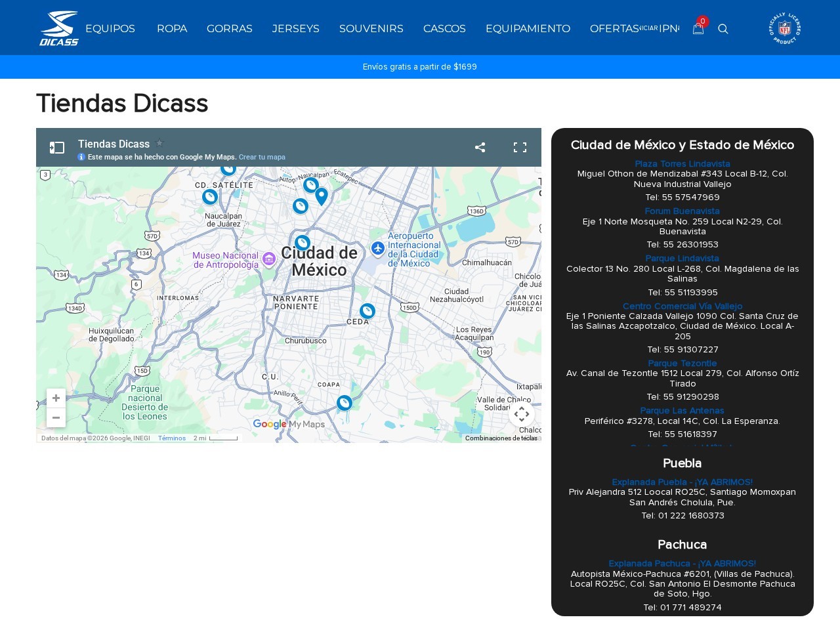
Task: Open the Plaza Torres Lindavista store link
Action: (682, 164)
